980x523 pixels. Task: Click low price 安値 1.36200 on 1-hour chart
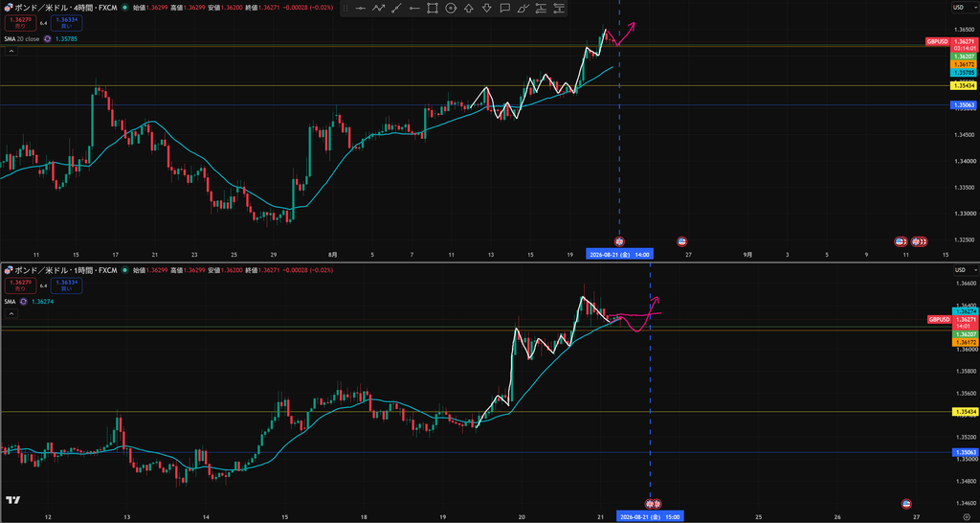coord(224,269)
